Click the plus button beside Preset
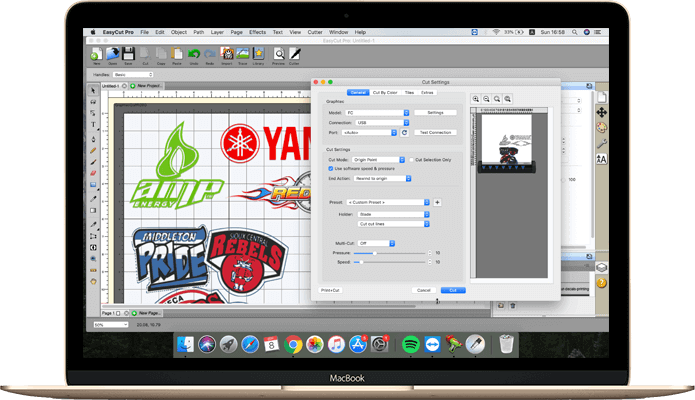This screenshot has width=695, height=400. [437, 202]
